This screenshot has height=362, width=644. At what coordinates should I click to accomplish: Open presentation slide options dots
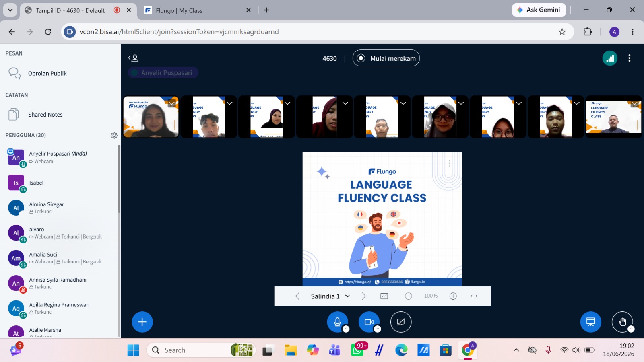point(450,163)
